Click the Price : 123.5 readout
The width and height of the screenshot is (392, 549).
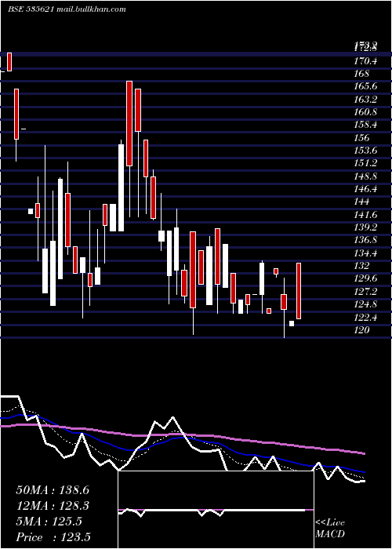(x=53, y=537)
